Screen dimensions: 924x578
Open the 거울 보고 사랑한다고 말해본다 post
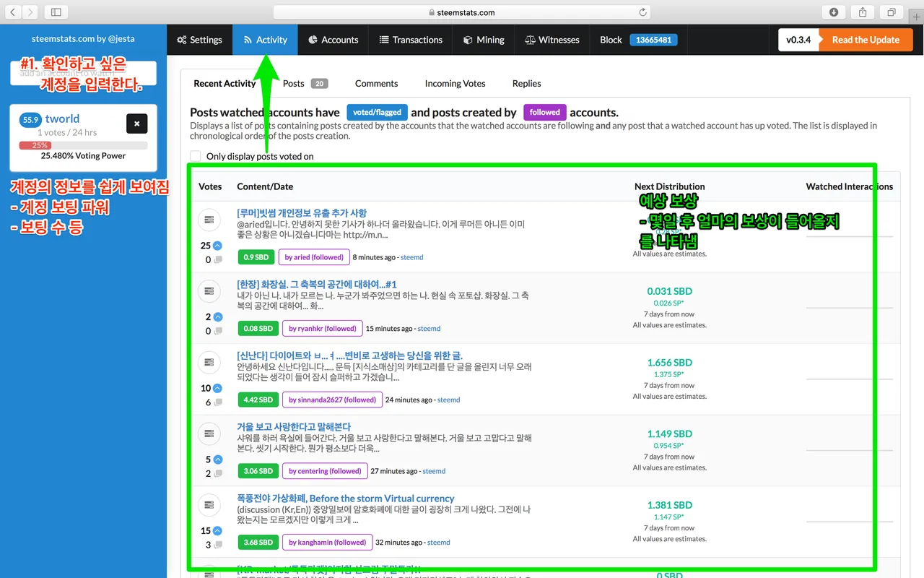pyautogui.click(x=294, y=427)
